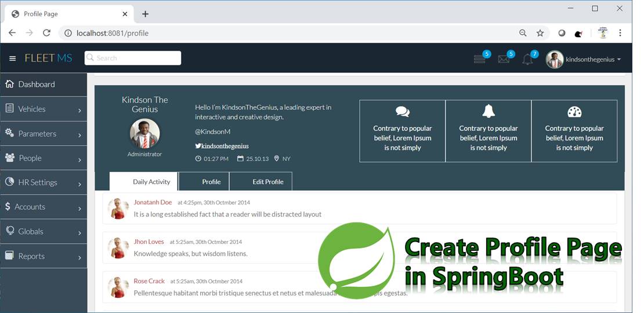
Task: Click the browser forward arrow
Action: pos(29,33)
